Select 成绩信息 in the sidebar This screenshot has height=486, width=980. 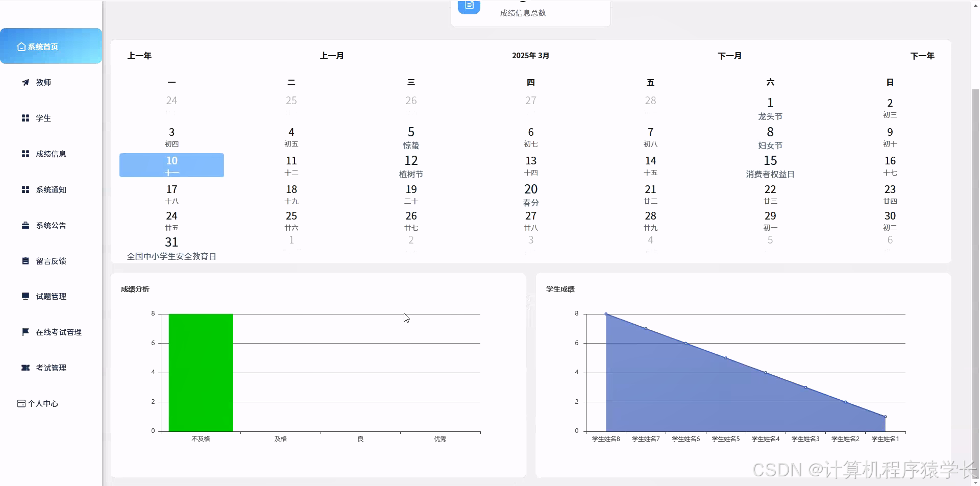click(x=51, y=154)
